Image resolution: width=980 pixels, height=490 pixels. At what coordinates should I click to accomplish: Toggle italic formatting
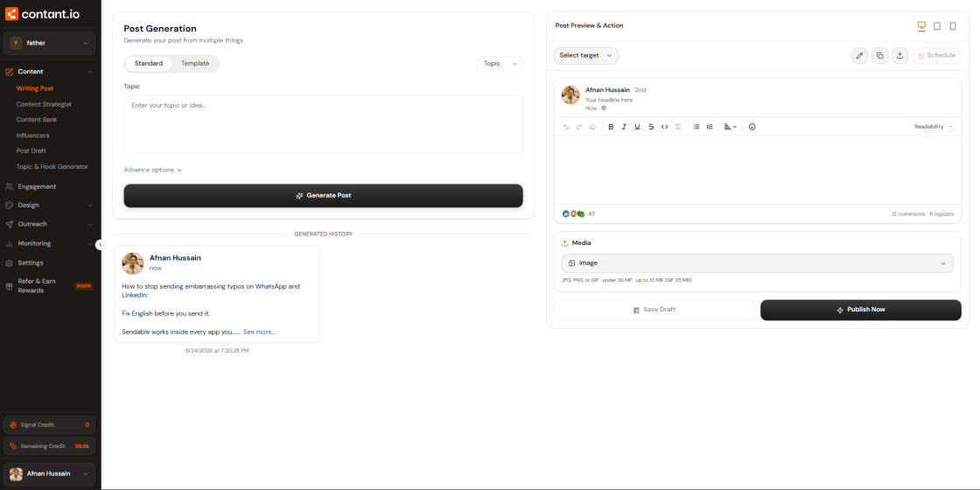[x=624, y=127]
